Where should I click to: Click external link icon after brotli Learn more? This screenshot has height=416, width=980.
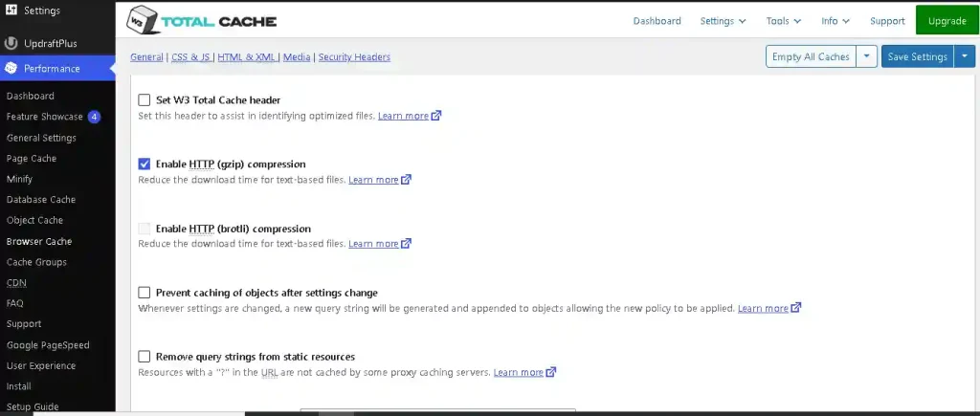(406, 244)
